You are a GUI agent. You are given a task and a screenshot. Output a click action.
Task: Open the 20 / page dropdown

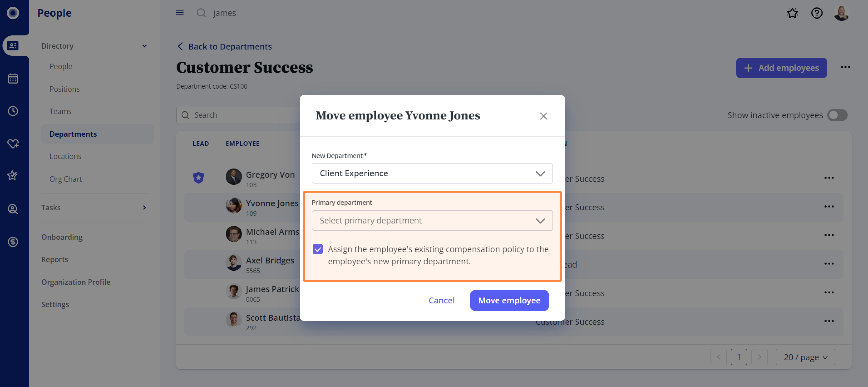click(x=805, y=357)
